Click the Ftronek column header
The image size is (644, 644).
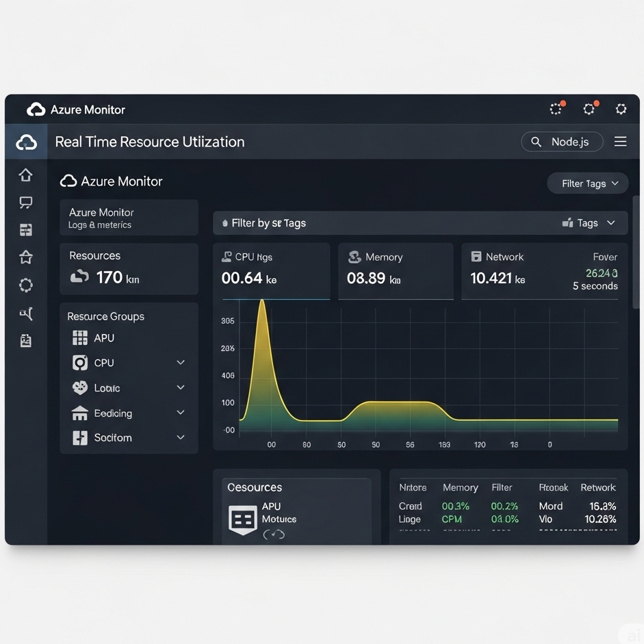pyautogui.click(x=553, y=487)
